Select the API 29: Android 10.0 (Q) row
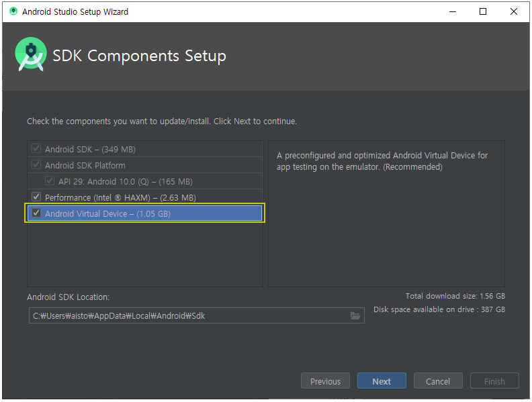 [145, 181]
